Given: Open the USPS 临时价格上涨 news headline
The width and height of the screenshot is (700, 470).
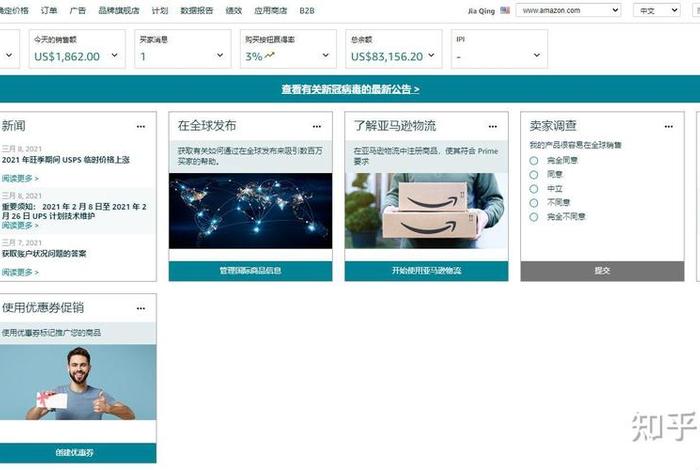Looking at the screenshot, I should point(66,160).
